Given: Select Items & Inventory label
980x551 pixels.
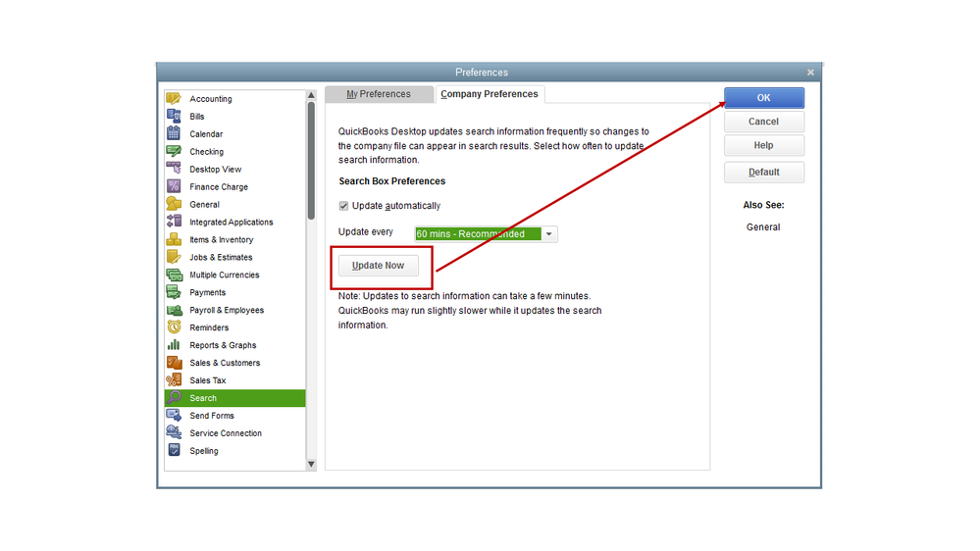Looking at the screenshot, I should click(222, 239).
